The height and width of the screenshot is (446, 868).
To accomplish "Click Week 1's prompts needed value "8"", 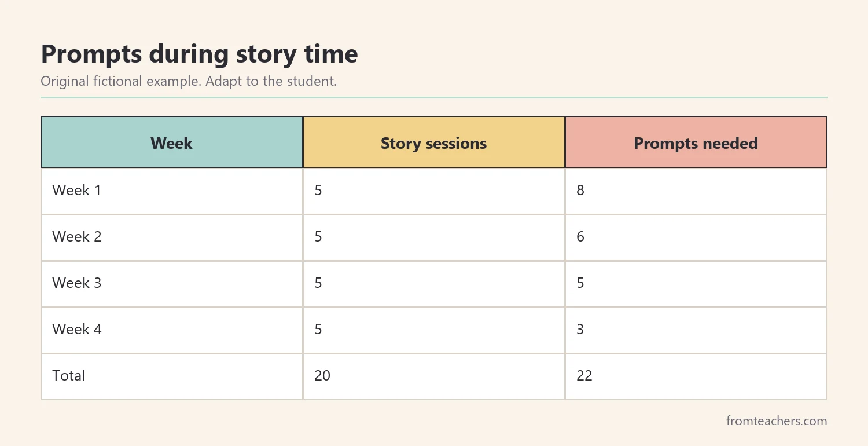I will [x=580, y=191].
